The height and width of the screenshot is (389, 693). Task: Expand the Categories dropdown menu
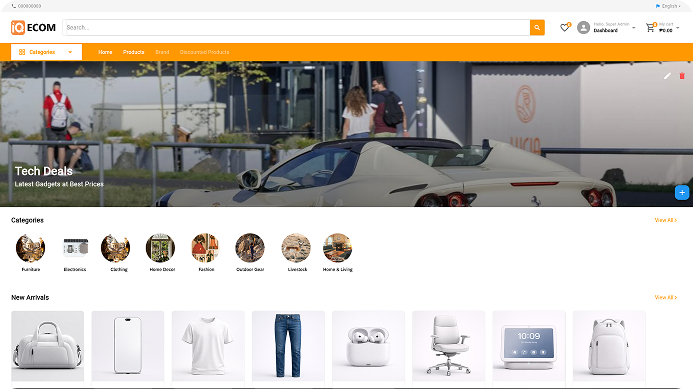pos(46,52)
